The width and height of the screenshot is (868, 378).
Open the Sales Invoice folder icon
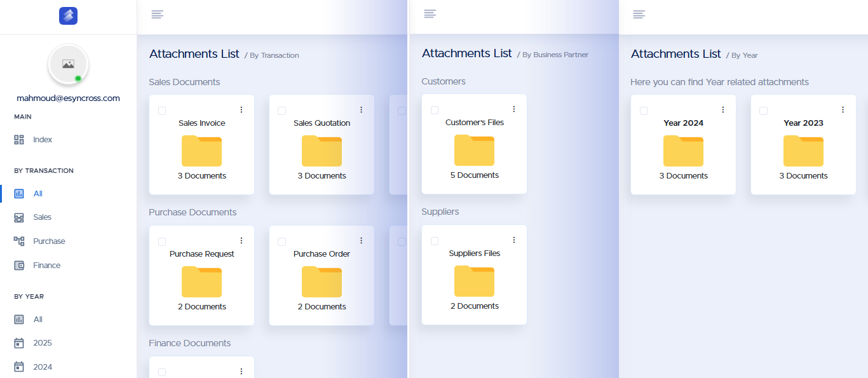tap(202, 151)
